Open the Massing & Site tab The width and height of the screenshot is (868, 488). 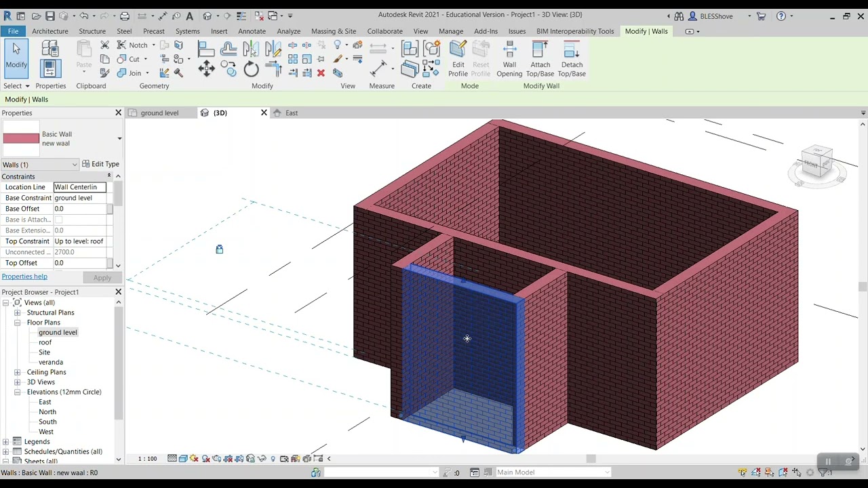pyautogui.click(x=334, y=31)
